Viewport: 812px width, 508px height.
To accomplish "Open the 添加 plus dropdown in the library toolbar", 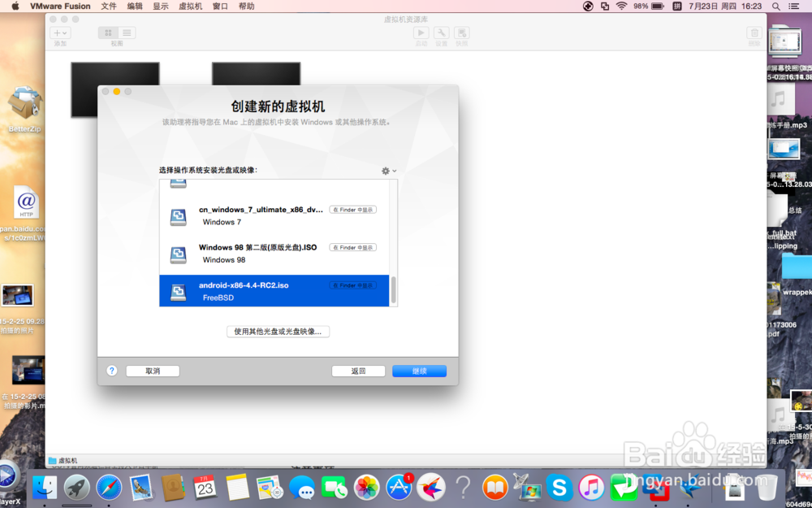I will coord(60,33).
